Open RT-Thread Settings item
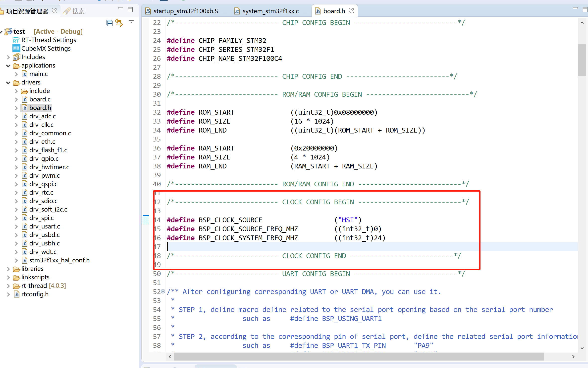The width and height of the screenshot is (588, 368). 49,40
